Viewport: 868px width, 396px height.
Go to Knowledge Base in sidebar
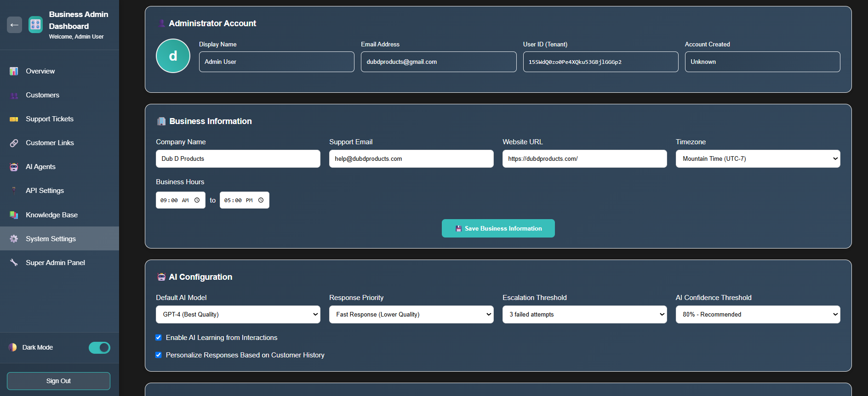[51, 215]
